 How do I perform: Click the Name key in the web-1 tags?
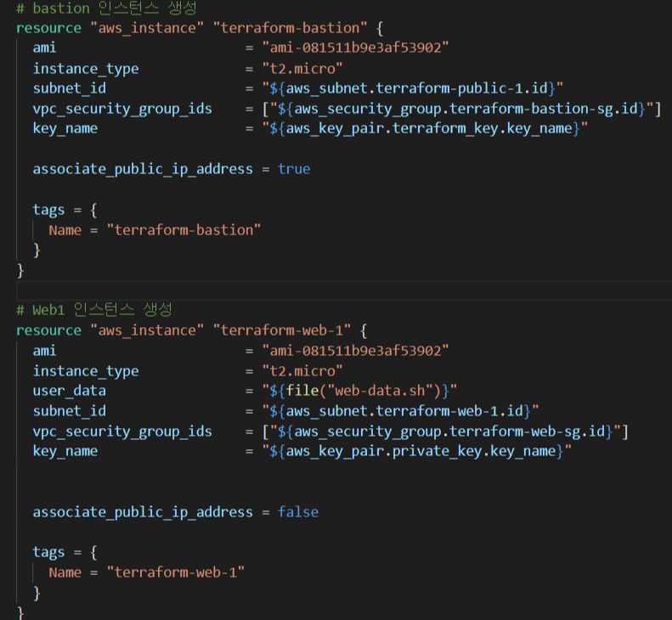point(65,572)
